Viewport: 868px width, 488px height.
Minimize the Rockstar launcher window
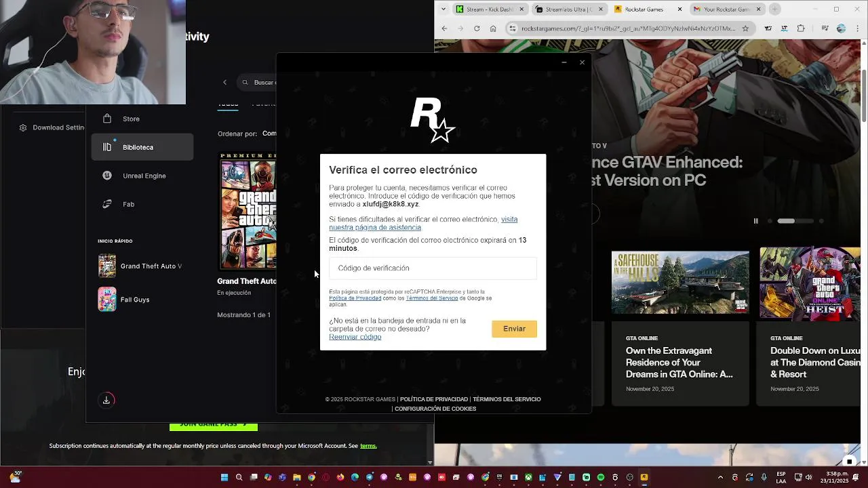coord(564,62)
